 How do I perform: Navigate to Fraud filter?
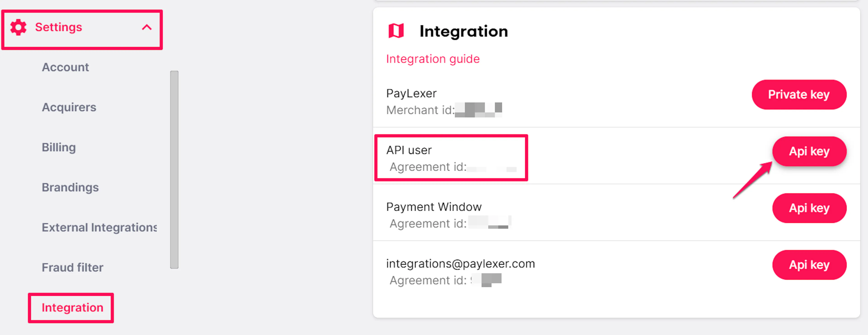72,268
